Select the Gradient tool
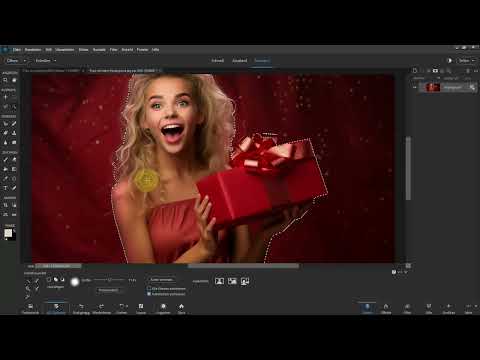 [x=14, y=169]
